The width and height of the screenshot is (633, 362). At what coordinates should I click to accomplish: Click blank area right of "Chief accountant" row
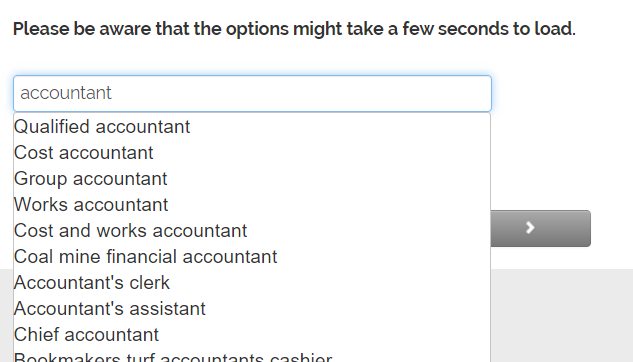[x=323, y=335]
